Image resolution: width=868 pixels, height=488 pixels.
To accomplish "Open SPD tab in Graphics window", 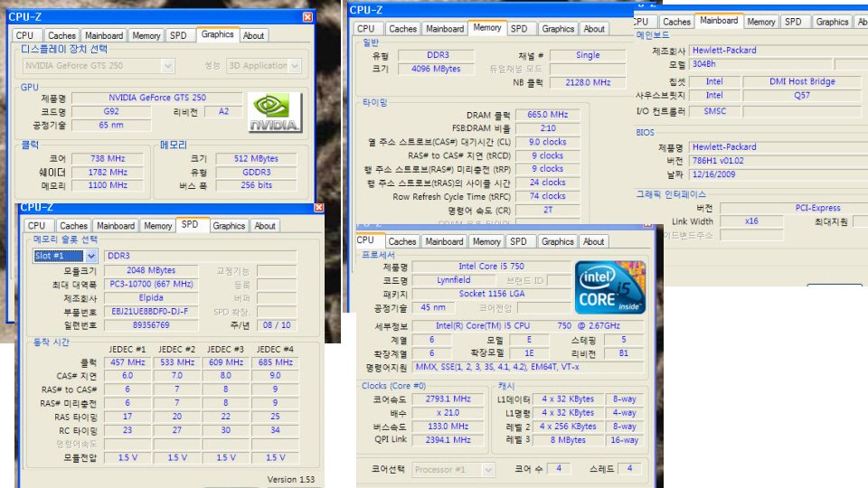I will click(178, 35).
